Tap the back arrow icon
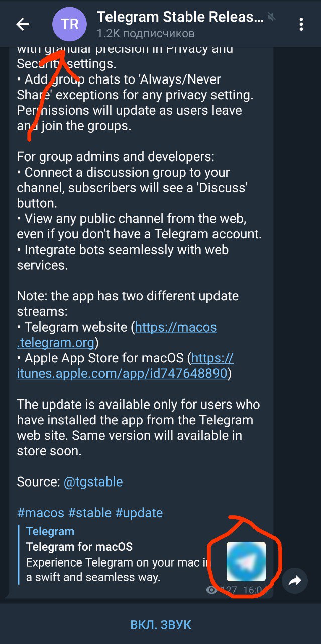 [x=23, y=24]
